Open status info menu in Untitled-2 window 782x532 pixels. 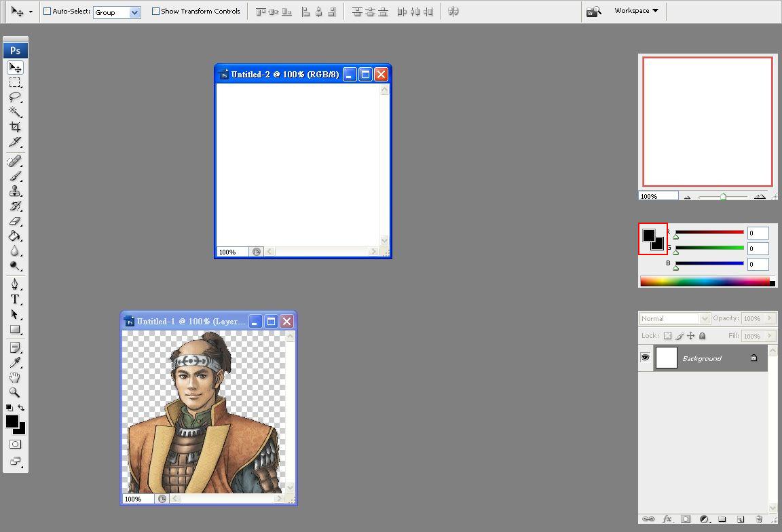[x=257, y=252]
